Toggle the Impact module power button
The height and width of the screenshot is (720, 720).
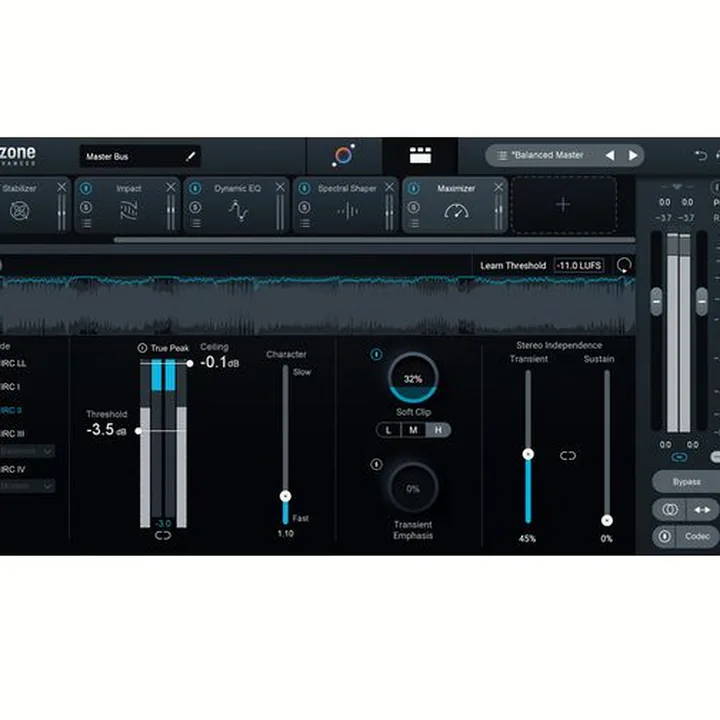pos(86,188)
